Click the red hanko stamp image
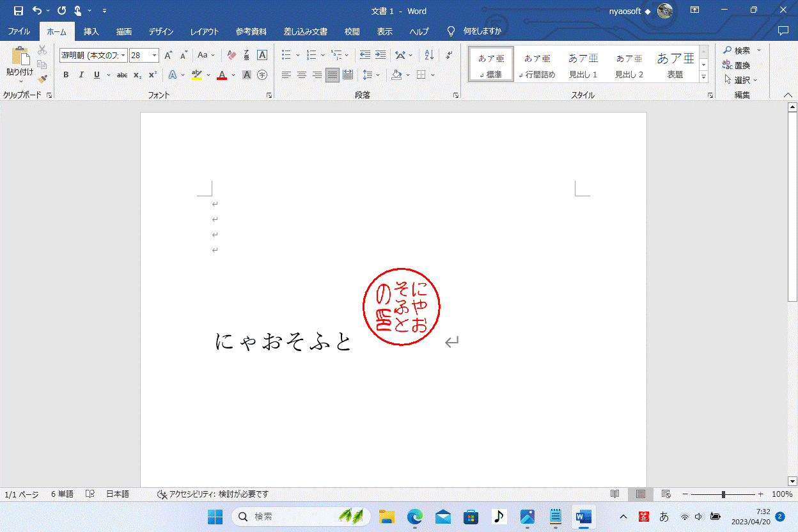 click(402, 308)
